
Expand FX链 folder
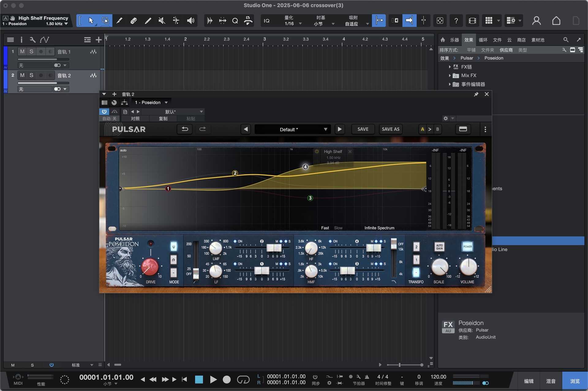coord(450,67)
